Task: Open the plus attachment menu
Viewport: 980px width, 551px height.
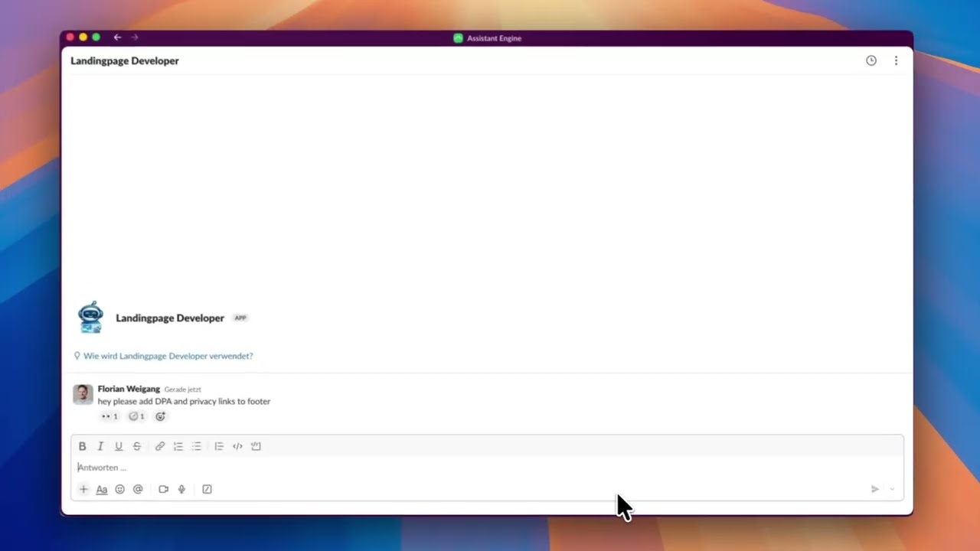Action: (83, 489)
